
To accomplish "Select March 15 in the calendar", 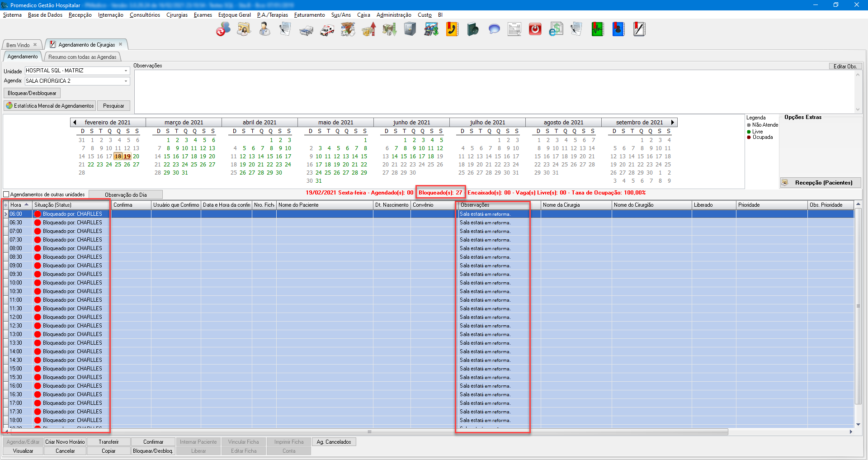I will click(x=167, y=156).
